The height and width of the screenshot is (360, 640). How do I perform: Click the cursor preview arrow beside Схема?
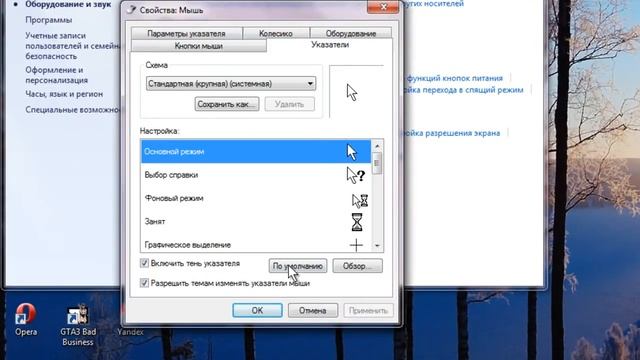352,92
